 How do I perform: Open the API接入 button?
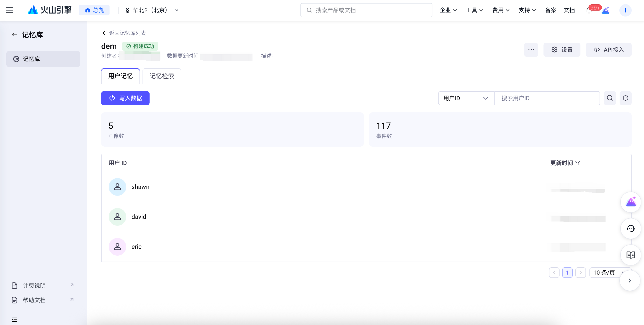[x=608, y=50]
